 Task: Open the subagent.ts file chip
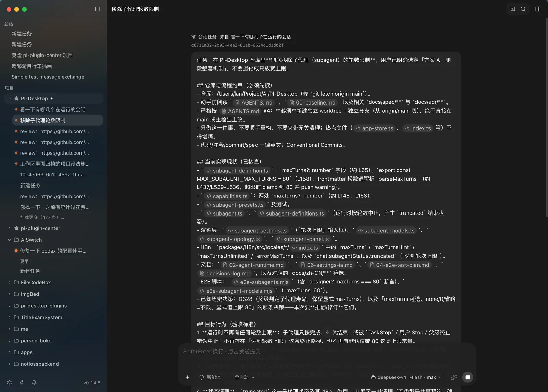pos(224,213)
